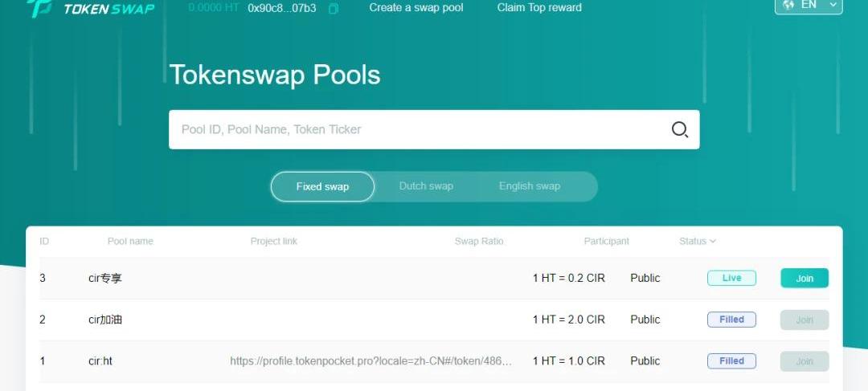Copy wallet address via copy icon
The height and width of the screenshot is (391, 868).
[x=334, y=8]
